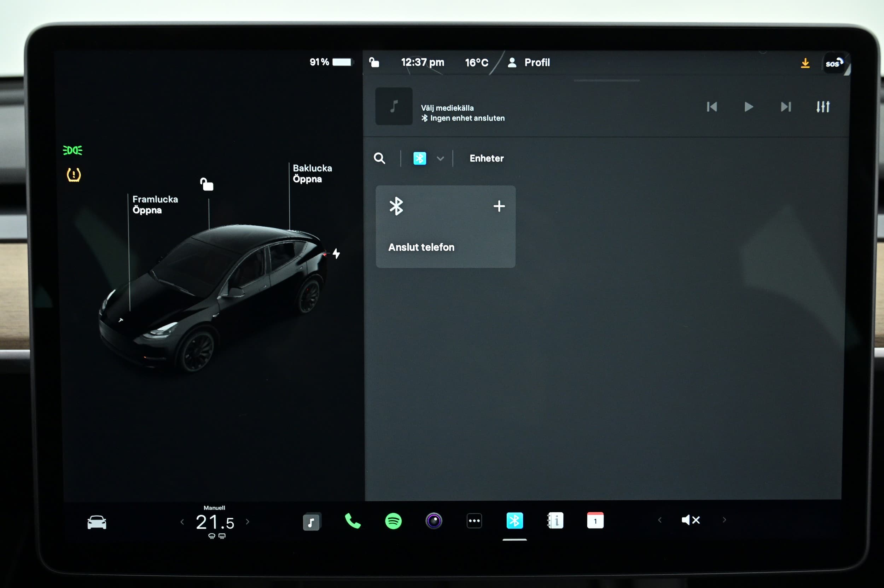Screen dimensions: 884x588
Task: Skip to the next track
Action: pyautogui.click(x=786, y=107)
